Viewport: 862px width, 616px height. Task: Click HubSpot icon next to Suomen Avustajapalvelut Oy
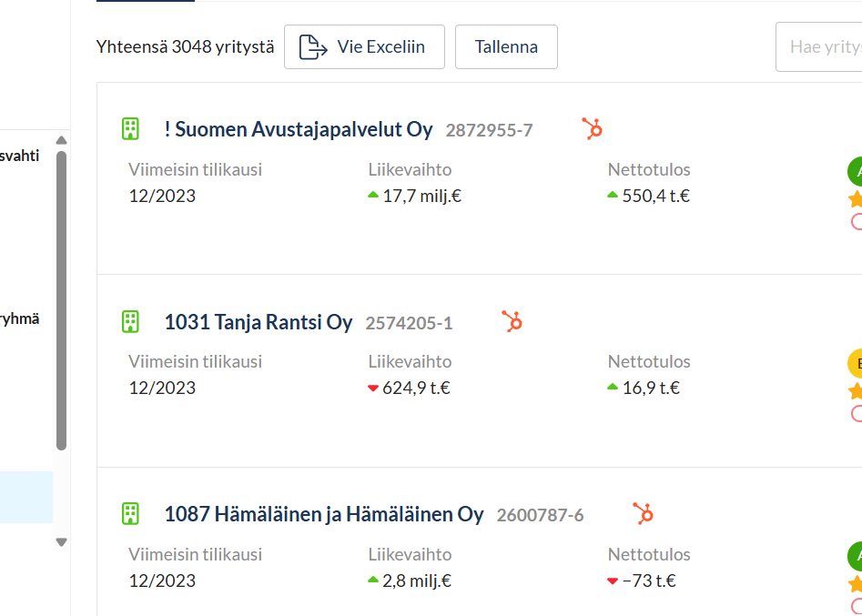click(593, 129)
